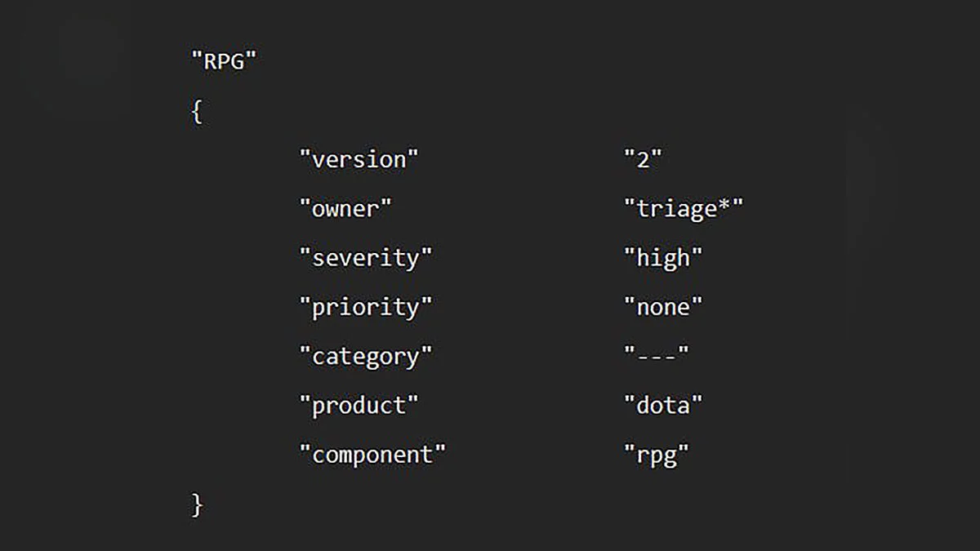Click the opening curly brace

(196, 112)
